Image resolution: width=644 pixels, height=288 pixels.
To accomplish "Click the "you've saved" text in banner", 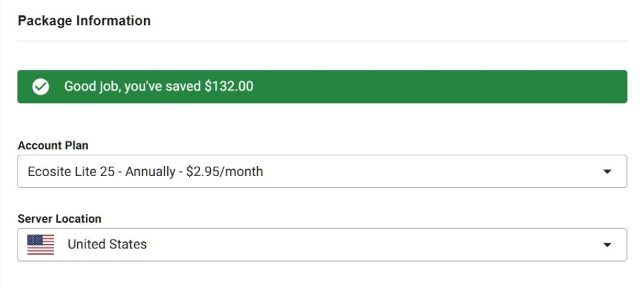I will 162,87.
